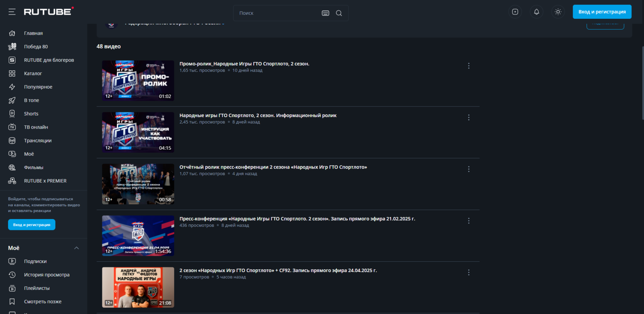The height and width of the screenshot is (314, 644).
Task: Click the magnifier search icon
Action: coord(339,13)
